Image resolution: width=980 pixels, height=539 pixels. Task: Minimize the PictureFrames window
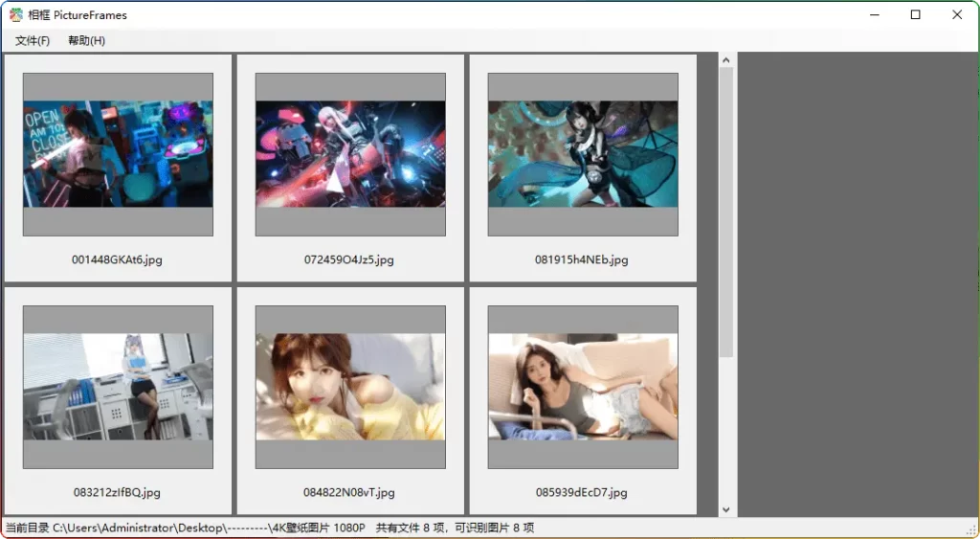coord(873,15)
